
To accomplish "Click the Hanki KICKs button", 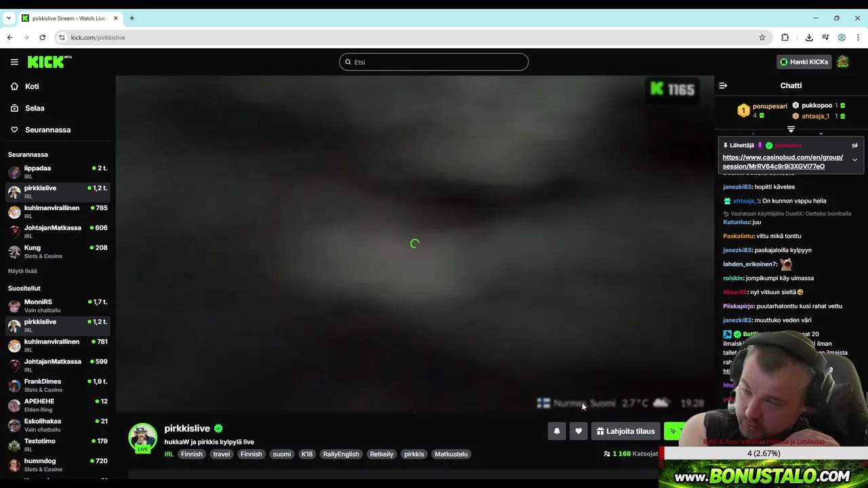I will pos(804,62).
